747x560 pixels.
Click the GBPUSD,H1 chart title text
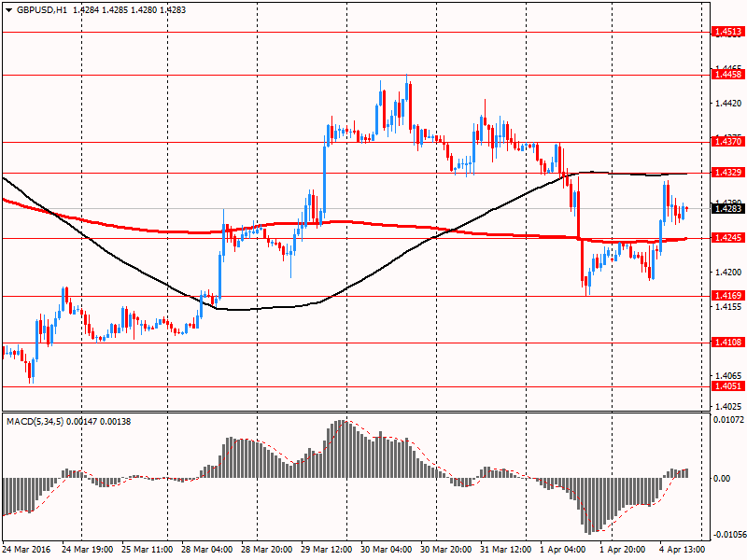tap(42, 10)
